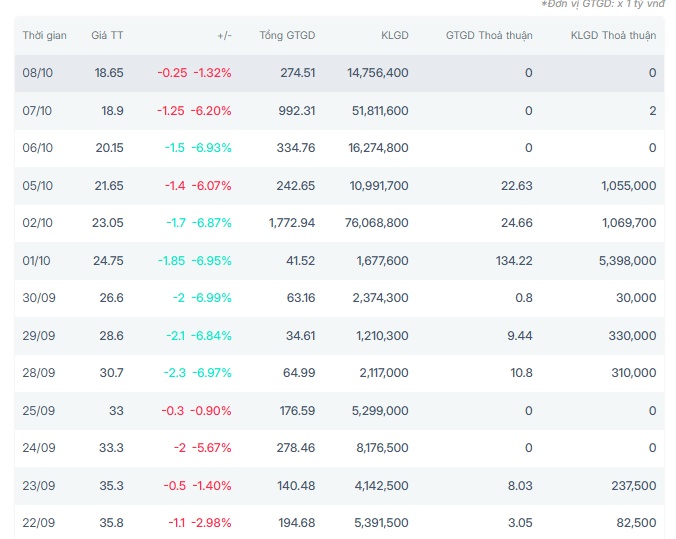The width and height of the screenshot is (676, 539).
Task: Click total value 1,772.94
Action: pos(292,223)
